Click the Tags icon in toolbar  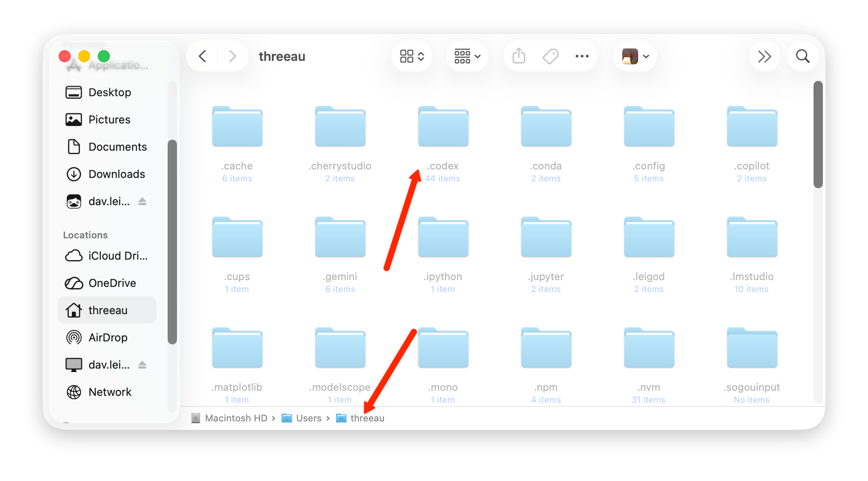[x=551, y=56]
